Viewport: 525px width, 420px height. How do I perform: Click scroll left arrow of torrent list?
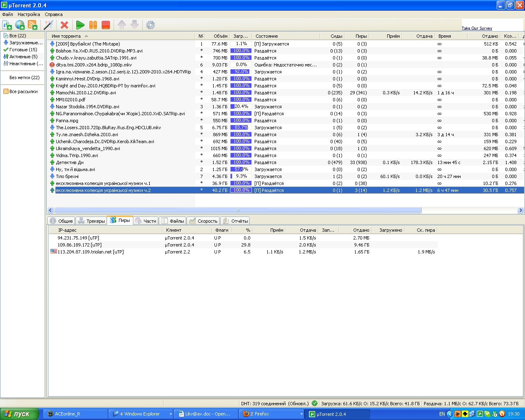[x=51, y=210]
